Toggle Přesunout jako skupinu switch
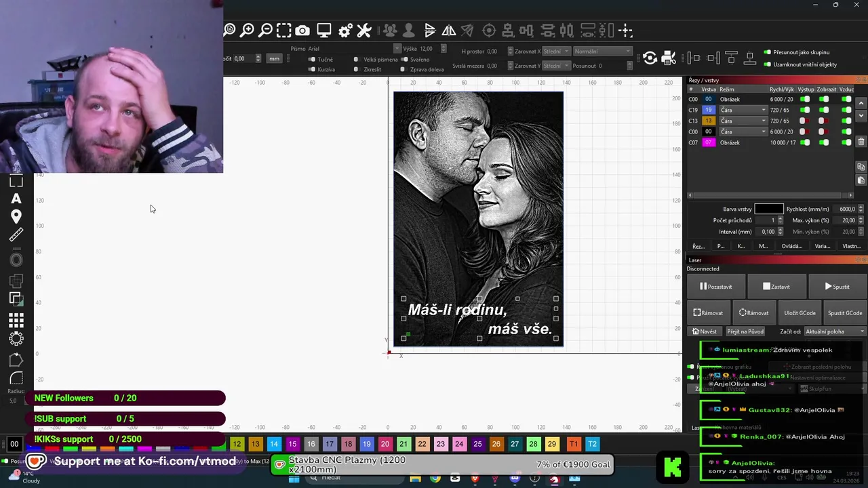This screenshot has height=488, width=868. point(768,52)
